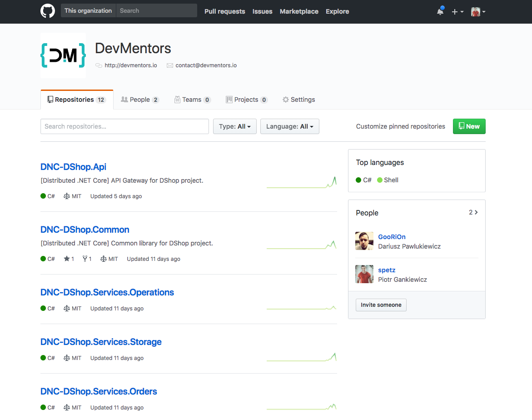Visit the http://devmentors.io website link
This screenshot has width=532, height=420.
click(x=131, y=65)
